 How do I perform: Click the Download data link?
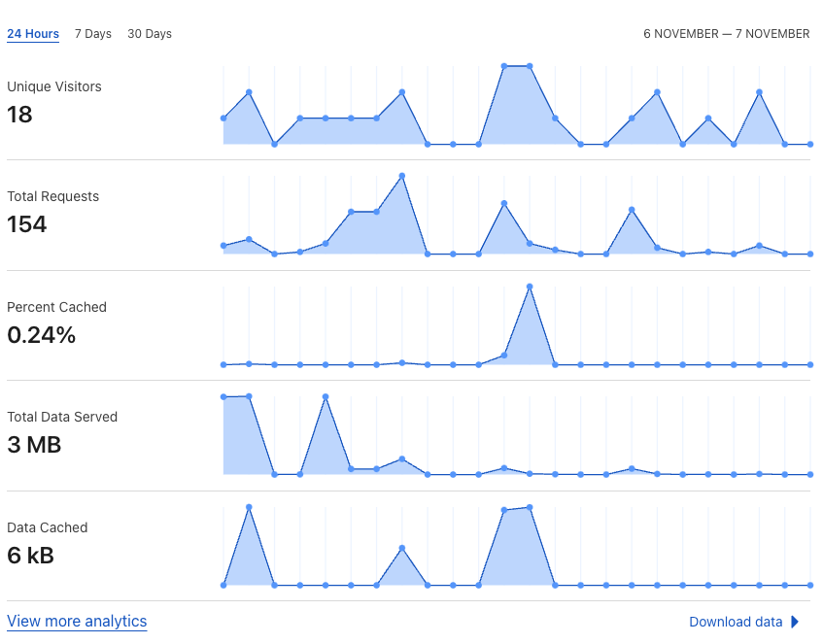tap(736, 623)
